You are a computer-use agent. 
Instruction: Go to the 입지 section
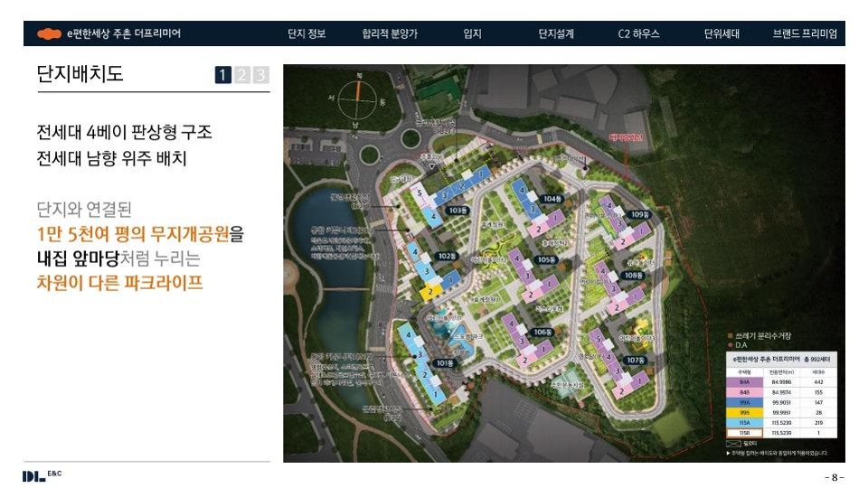tap(472, 33)
